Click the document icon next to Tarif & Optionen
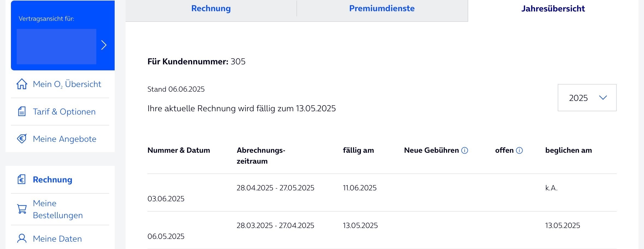 click(22, 112)
